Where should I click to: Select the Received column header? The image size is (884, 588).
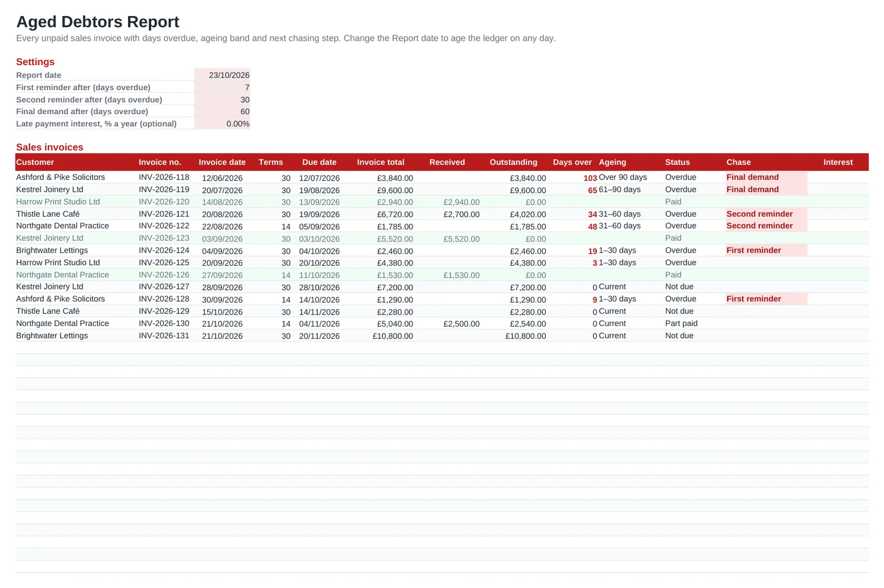[x=447, y=162]
